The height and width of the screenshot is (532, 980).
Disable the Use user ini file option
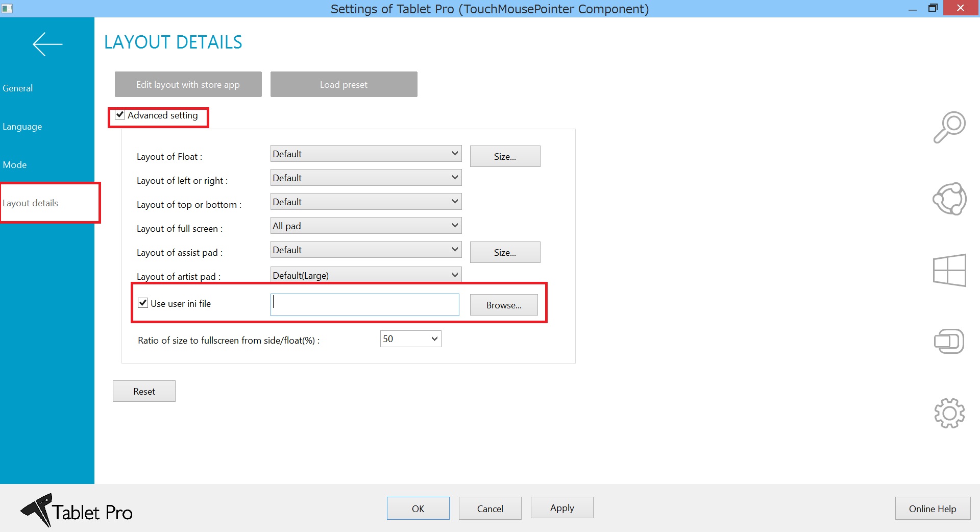point(143,303)
